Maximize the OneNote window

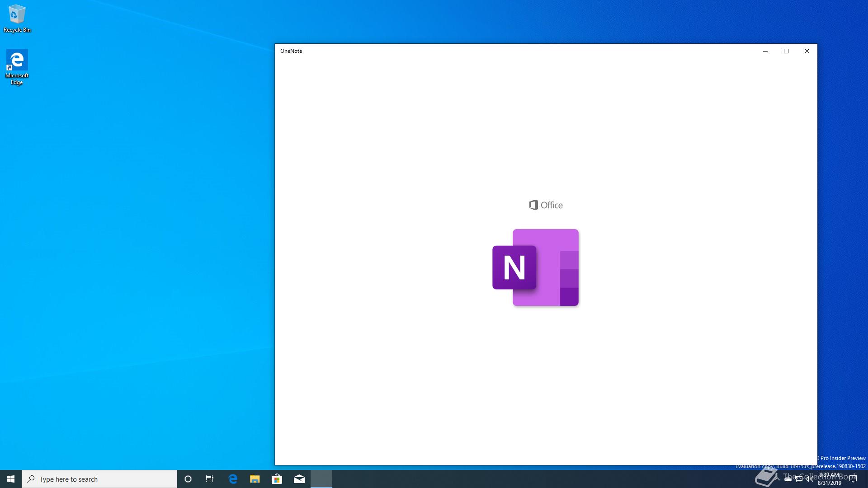[x=786, y=51]
